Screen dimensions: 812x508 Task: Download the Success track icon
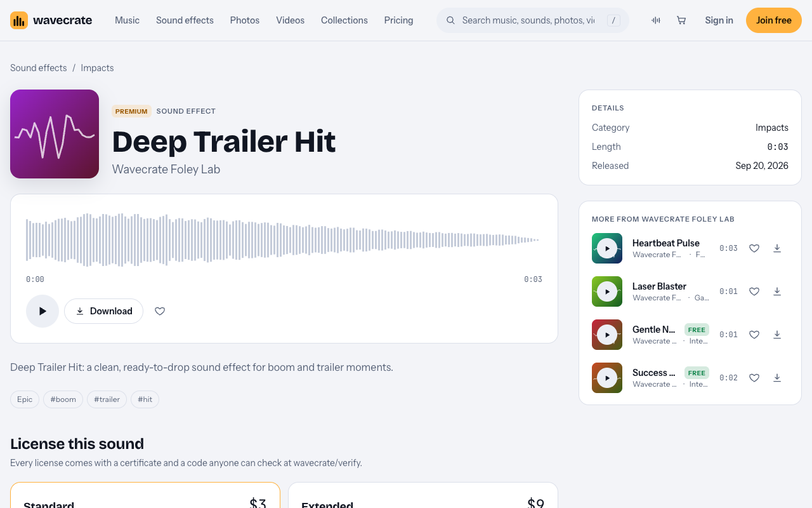pyautogui.click(x=777, y=378)
